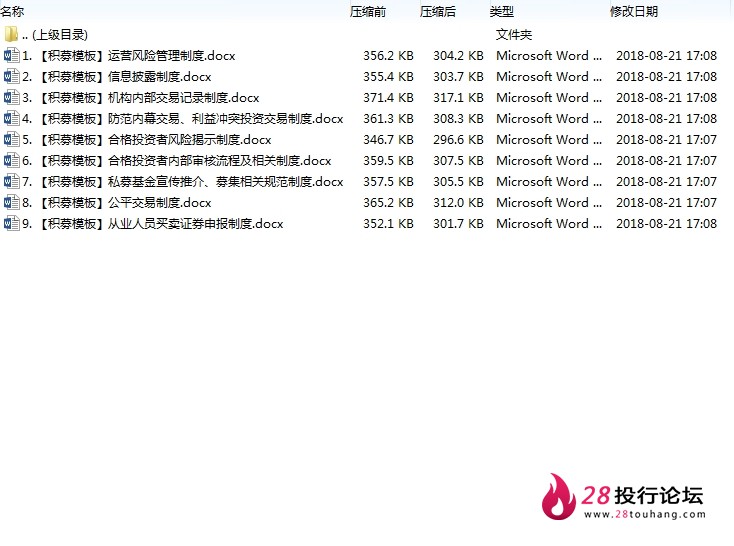Click compressed size 307.5 KB
Image resolution: width=734 pixels, height=546 pixels.
458,161
